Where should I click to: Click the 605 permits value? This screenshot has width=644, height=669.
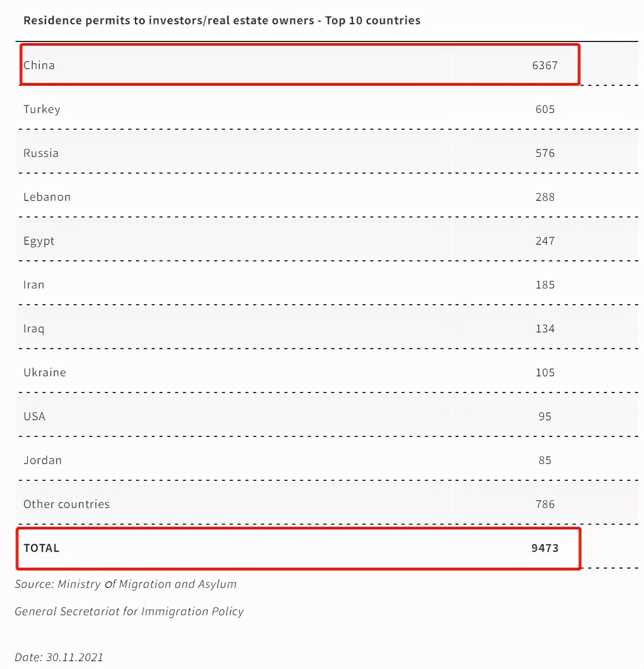click(545, 109)
